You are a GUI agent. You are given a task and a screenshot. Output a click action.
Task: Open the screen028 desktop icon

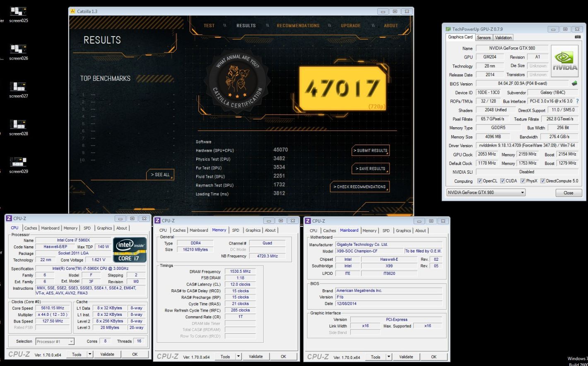[18, 127]
